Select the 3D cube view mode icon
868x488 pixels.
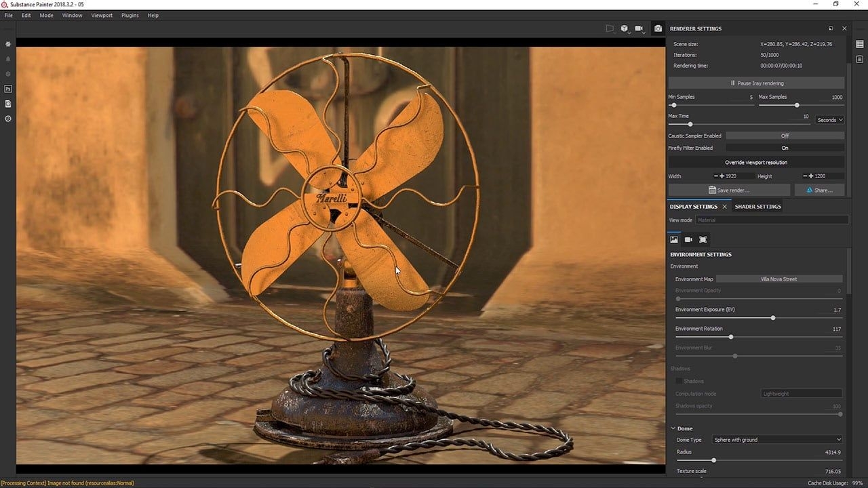[x=625, y=28]
